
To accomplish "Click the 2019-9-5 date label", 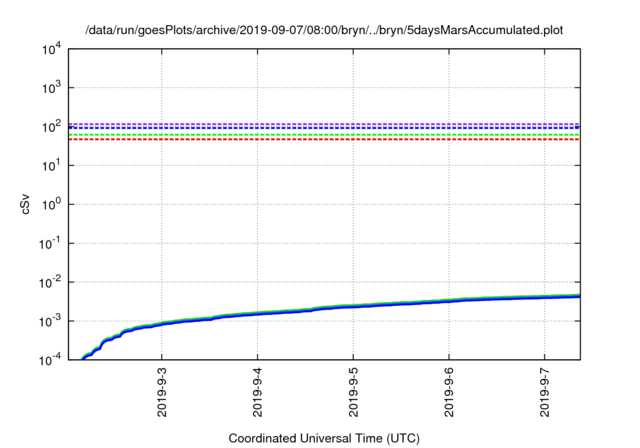I will (x=353, y=392).
